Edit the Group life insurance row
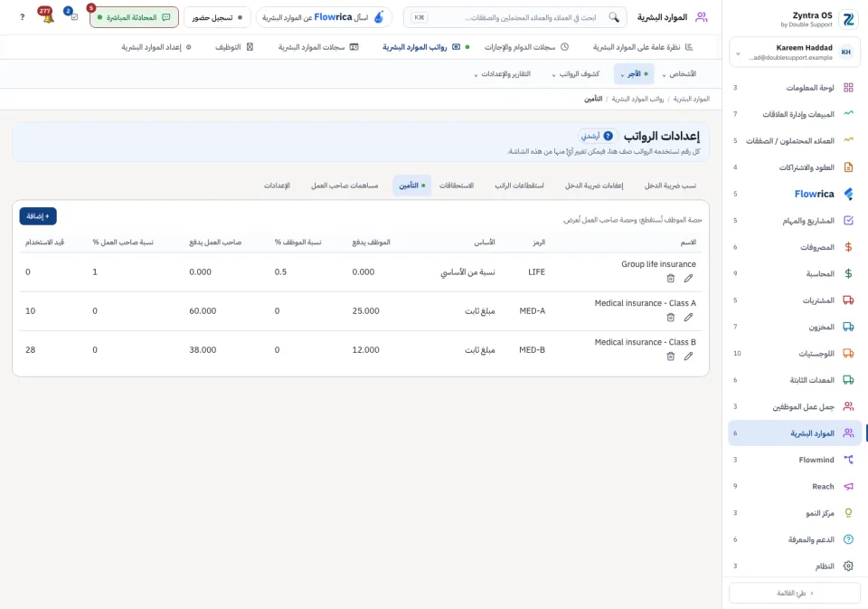The height and width of the screenshot is (609, 868). click(x=688, y=278)
